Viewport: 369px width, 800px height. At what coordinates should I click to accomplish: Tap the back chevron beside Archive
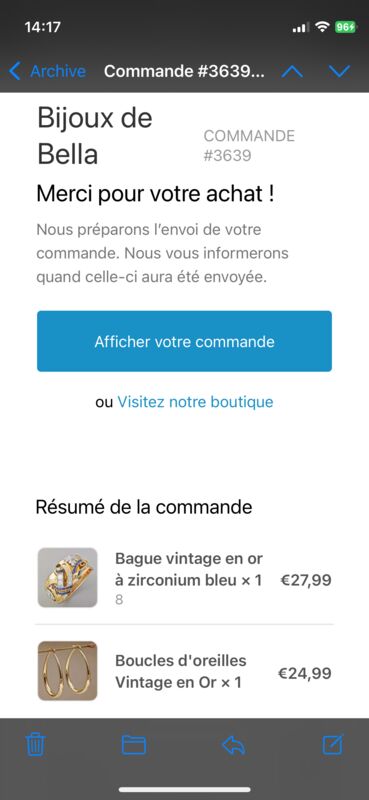[x=15, y=71]
